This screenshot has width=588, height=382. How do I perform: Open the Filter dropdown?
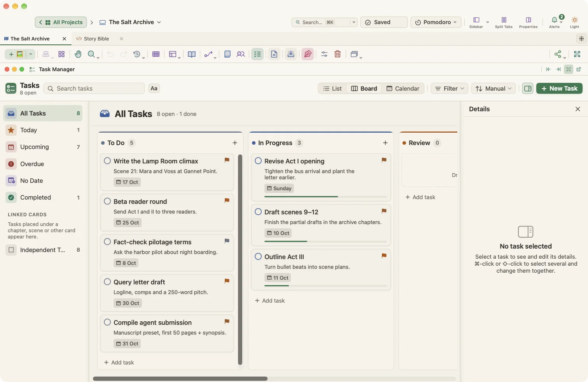pos(450,89)
